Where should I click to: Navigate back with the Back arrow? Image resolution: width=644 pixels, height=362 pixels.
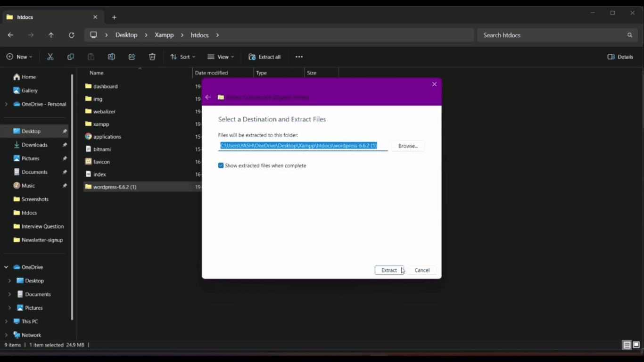[10, 35]
